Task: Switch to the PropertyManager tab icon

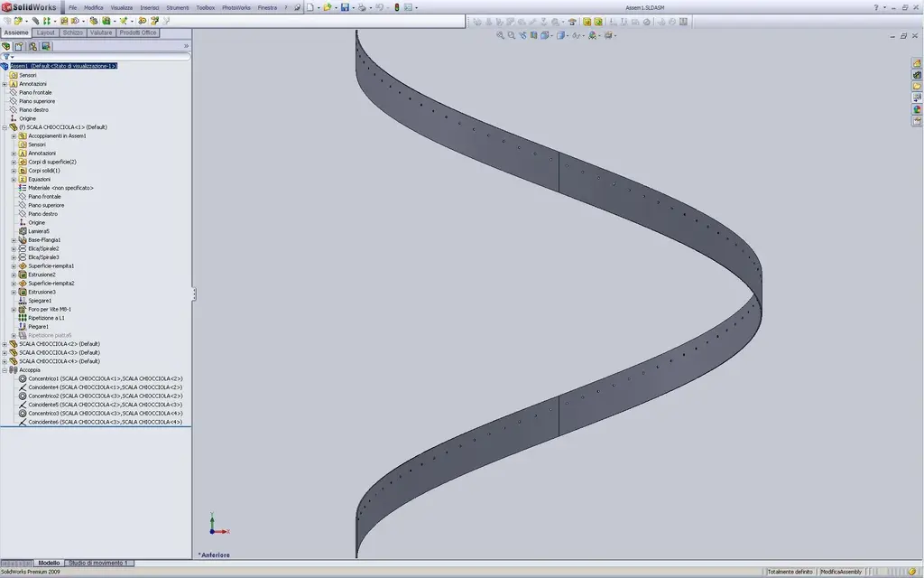Action: pyautogui.click(x=19, y=46)
